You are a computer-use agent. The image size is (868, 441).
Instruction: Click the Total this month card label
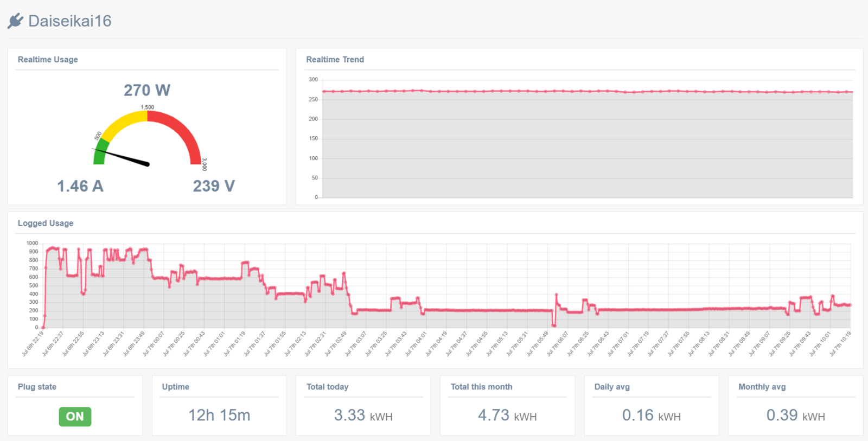pos(481,387)
